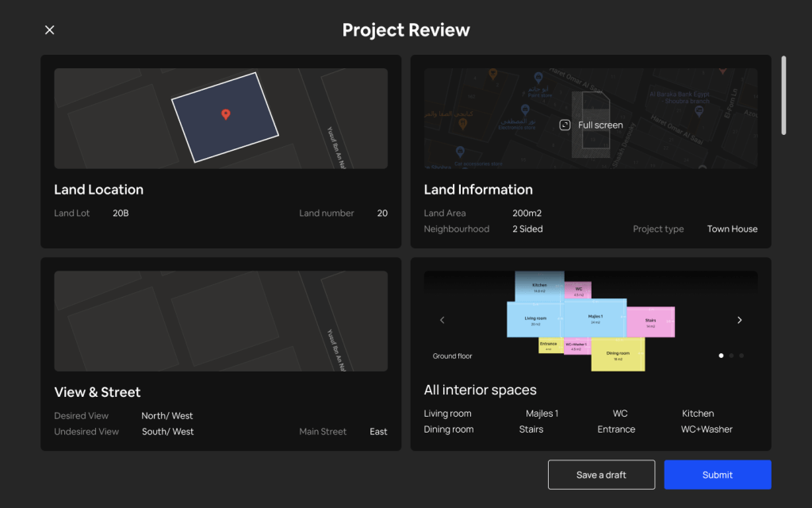Image resolution: width=812 pixels, height=508 pixels.
Task: Click the Full screen expand icon
Action: (565, 125)
